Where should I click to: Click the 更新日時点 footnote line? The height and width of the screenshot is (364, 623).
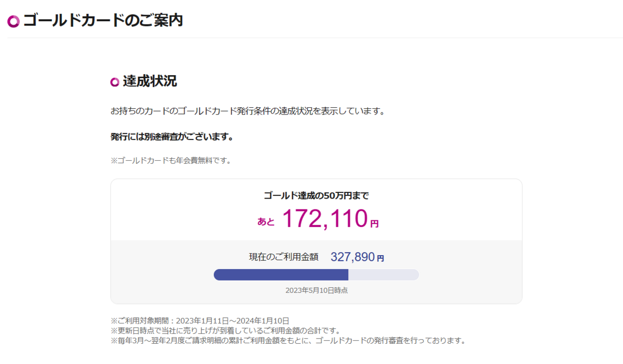(x=225, y=331)
